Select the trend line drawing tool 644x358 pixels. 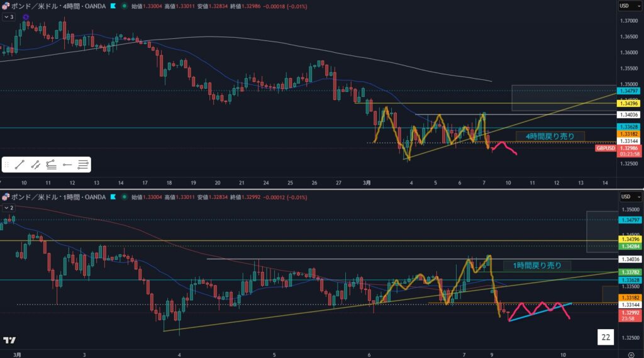tap(19, 165)
